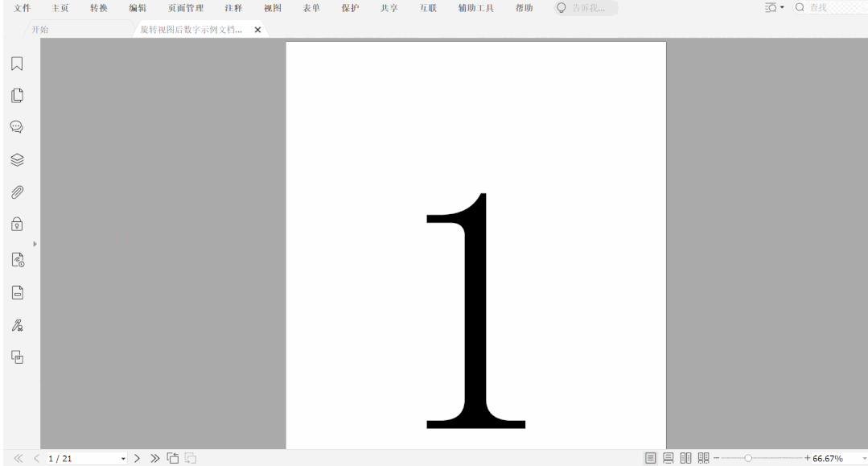Enable continuous page view mode
868x466 pixels.
coord(668,458)
